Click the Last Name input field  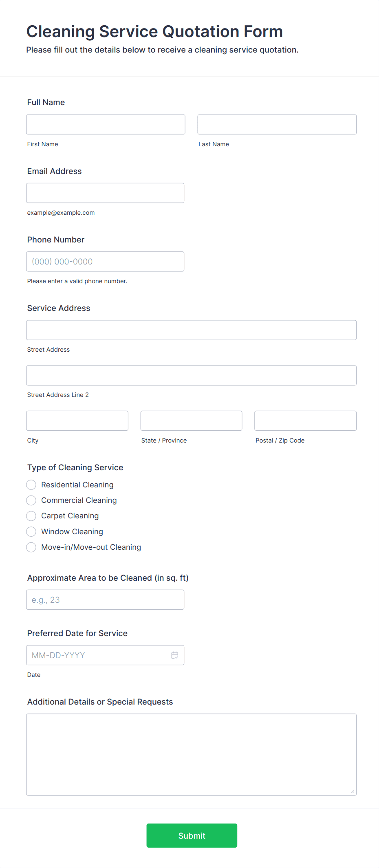coord(277,124)
